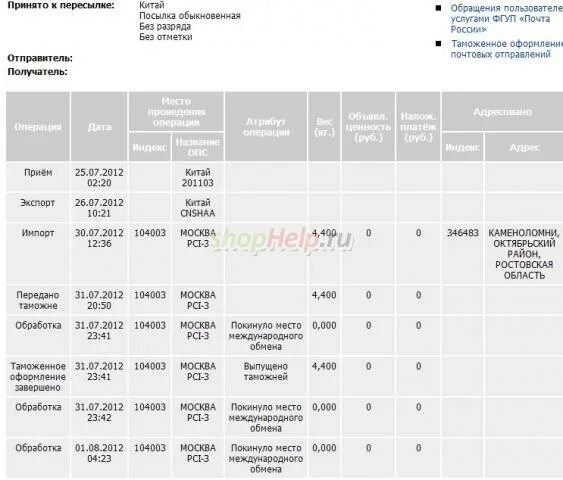This screenshot has height=480, width=563.
Task: Select the Каменоломни, Октябрьский район address cell
Action: (524, 254)
